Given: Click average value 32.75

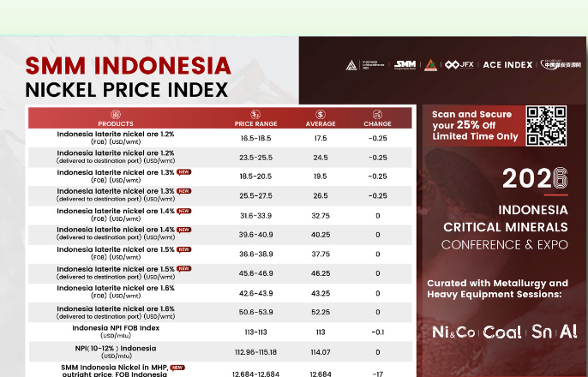Looking at the screenshot, I should 321,216.
